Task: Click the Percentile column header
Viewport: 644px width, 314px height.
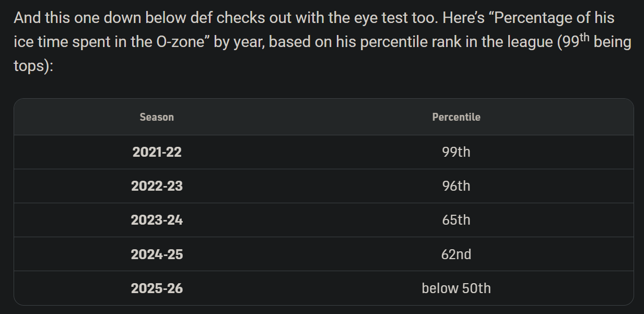Action: (456, 117)
